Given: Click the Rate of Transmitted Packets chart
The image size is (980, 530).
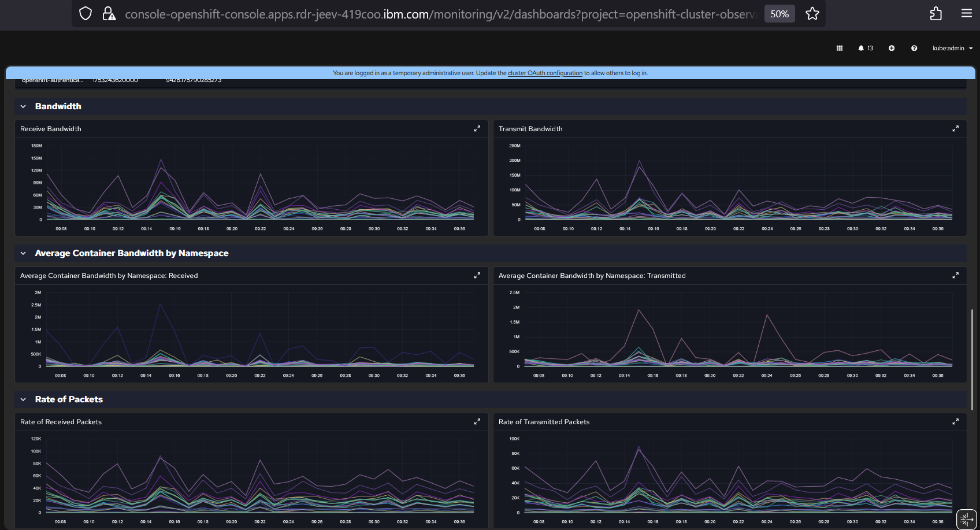Looking at the screenshot, I should point(738,476).
